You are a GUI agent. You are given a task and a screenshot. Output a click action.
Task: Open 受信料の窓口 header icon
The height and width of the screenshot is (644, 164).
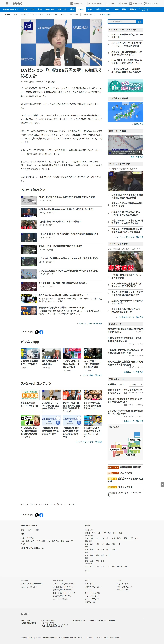[x=151, y=3]
